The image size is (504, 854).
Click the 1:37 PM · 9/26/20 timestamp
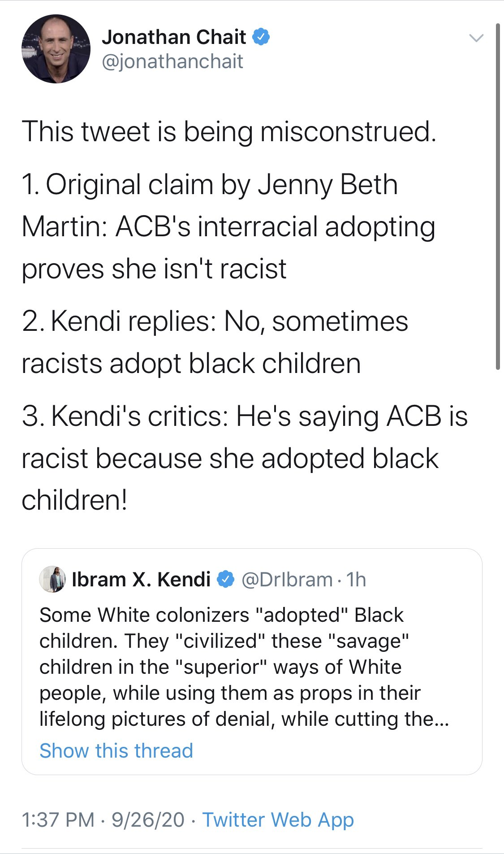coord(103,819)
